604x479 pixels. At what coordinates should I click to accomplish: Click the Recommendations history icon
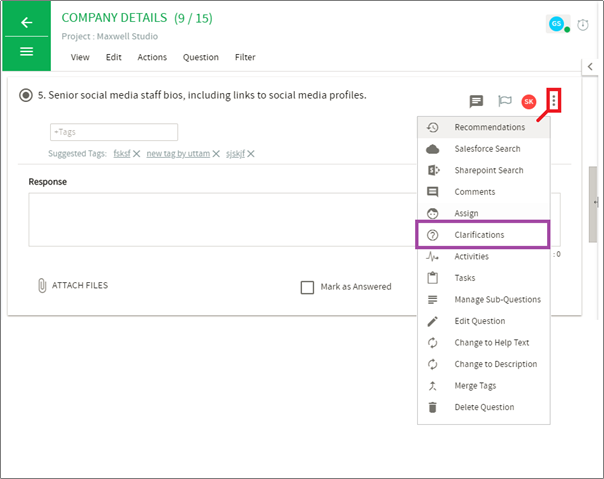tap(433, 127)
